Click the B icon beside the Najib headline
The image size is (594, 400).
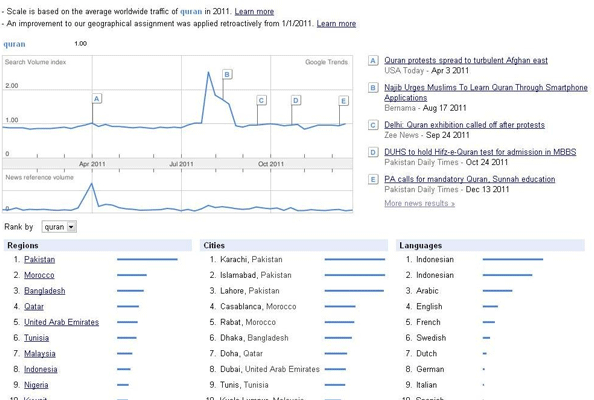click(373, 88)
